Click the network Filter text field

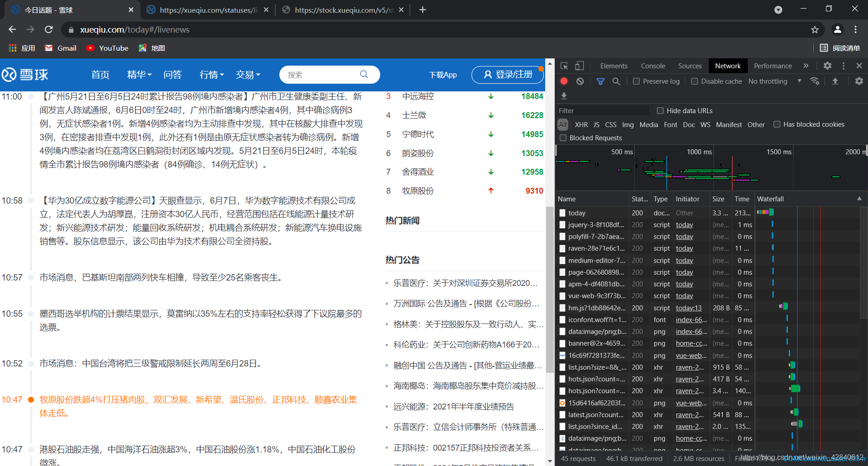(x=603, y=111)
